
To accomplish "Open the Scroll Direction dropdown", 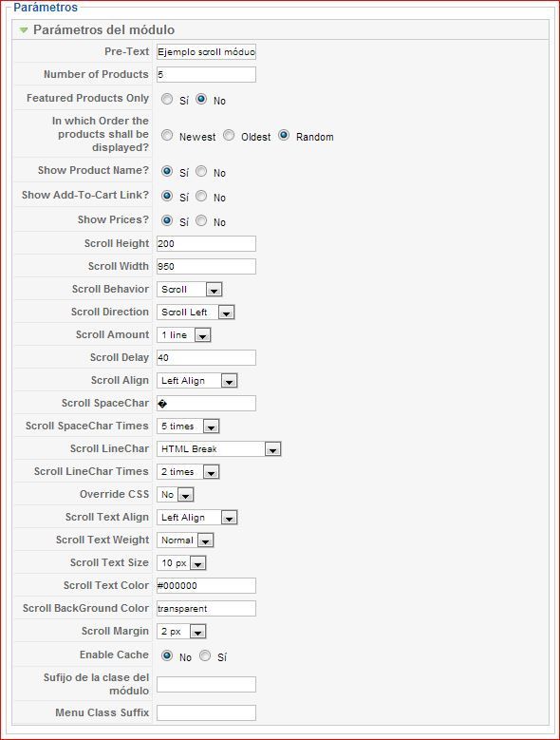I will pyautogui.click(x=196, y=312).
